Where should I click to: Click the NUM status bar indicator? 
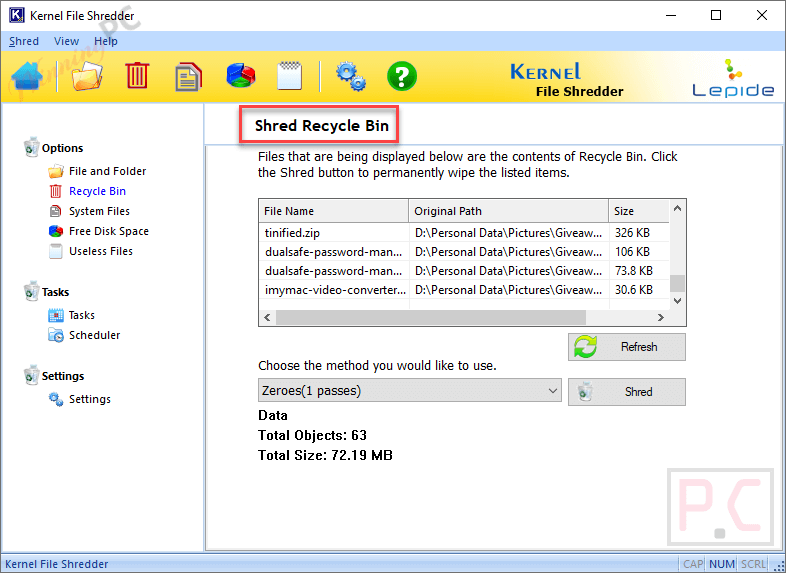pos(722,564)
